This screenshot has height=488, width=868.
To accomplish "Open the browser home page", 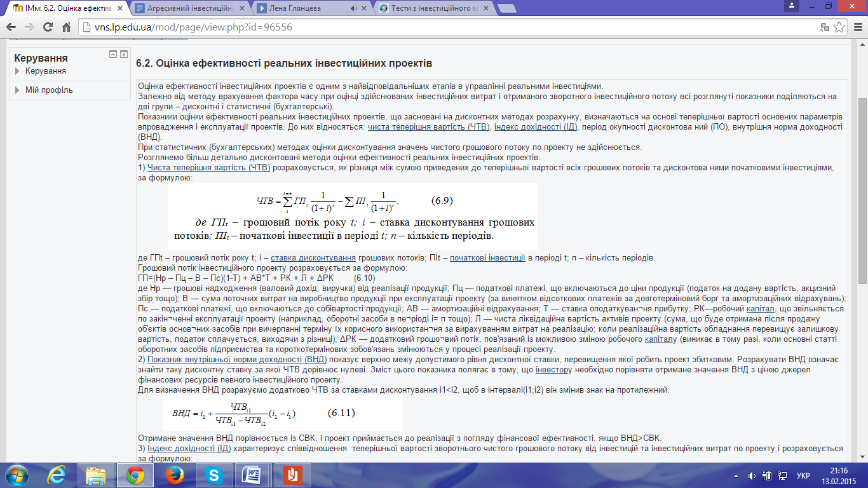I will [x=67, y=28].
